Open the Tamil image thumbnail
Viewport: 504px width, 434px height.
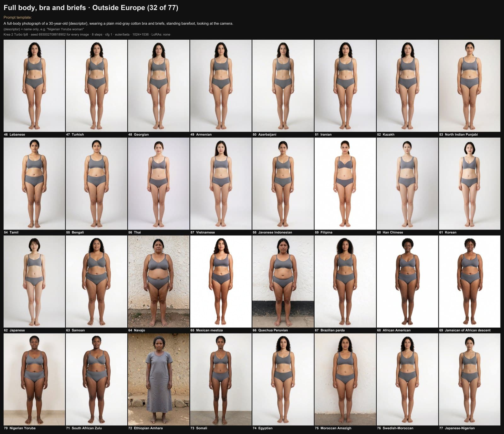(34, 183)
